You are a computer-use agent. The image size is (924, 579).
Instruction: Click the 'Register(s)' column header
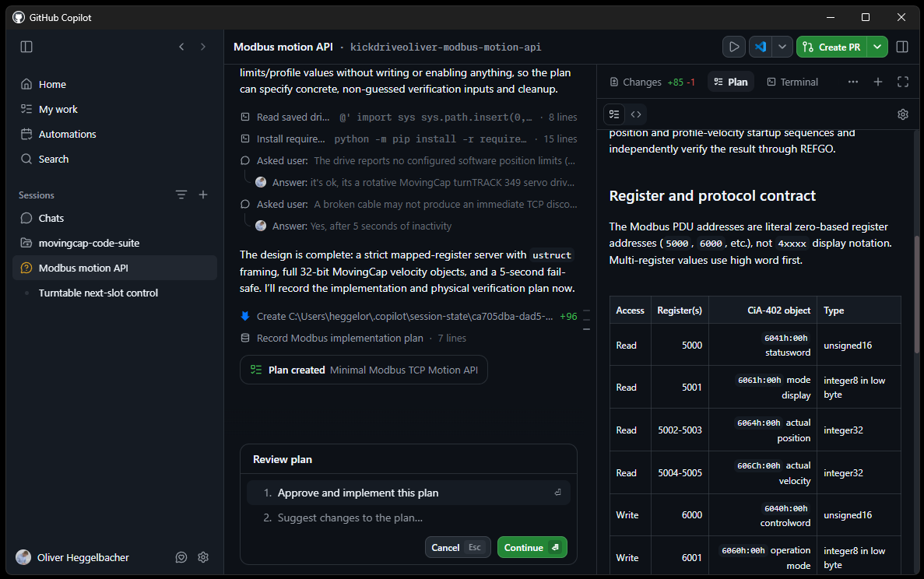coord(680,311)
